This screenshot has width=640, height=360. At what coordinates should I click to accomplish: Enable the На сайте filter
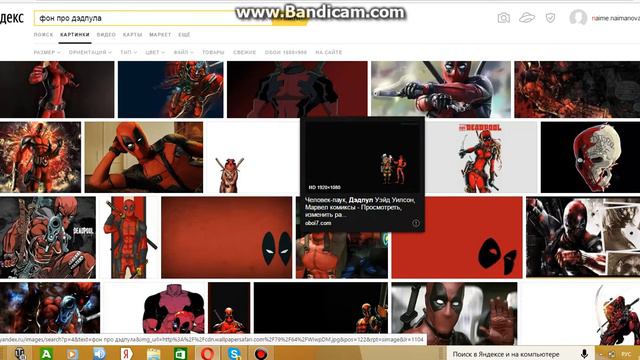[329, 52]
